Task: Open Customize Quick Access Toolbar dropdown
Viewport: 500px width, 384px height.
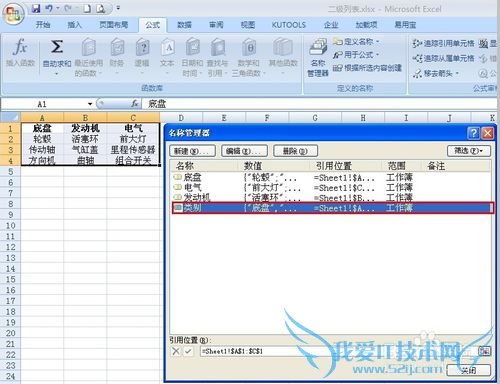Action: click(x=118, y=8)
